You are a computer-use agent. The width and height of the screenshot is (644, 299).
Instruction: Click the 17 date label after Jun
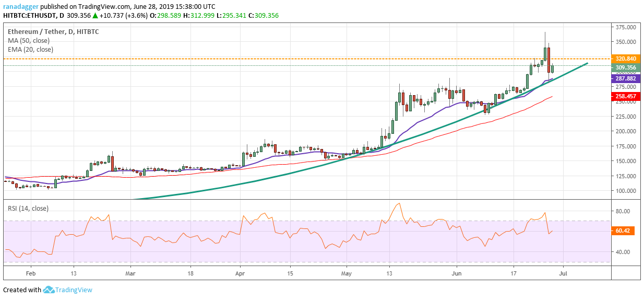click(514, 273)
